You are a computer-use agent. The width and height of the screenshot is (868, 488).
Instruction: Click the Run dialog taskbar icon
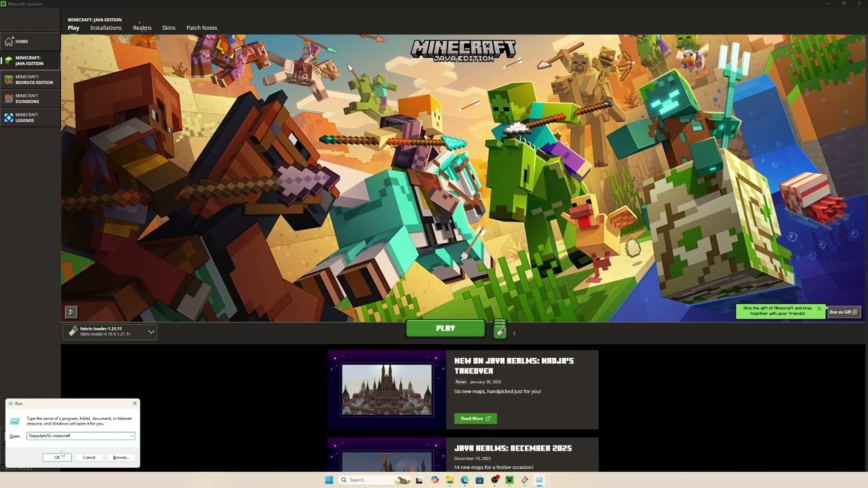click(539, 480)
